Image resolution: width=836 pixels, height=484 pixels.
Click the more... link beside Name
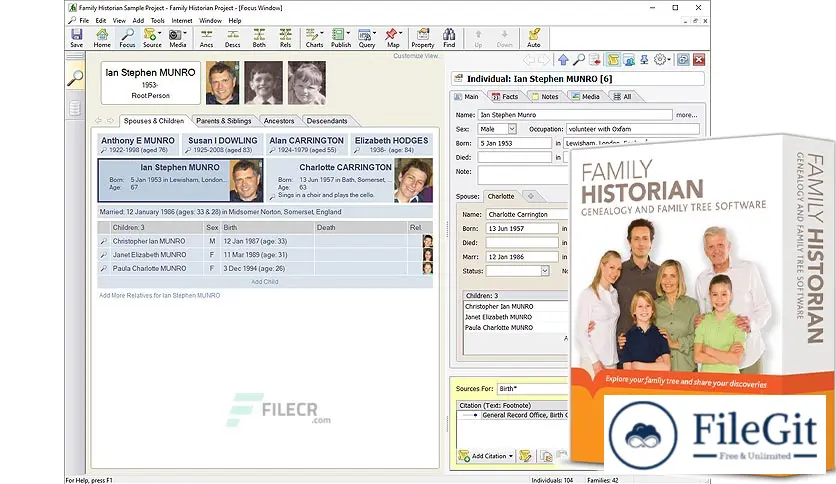(687, 115)
